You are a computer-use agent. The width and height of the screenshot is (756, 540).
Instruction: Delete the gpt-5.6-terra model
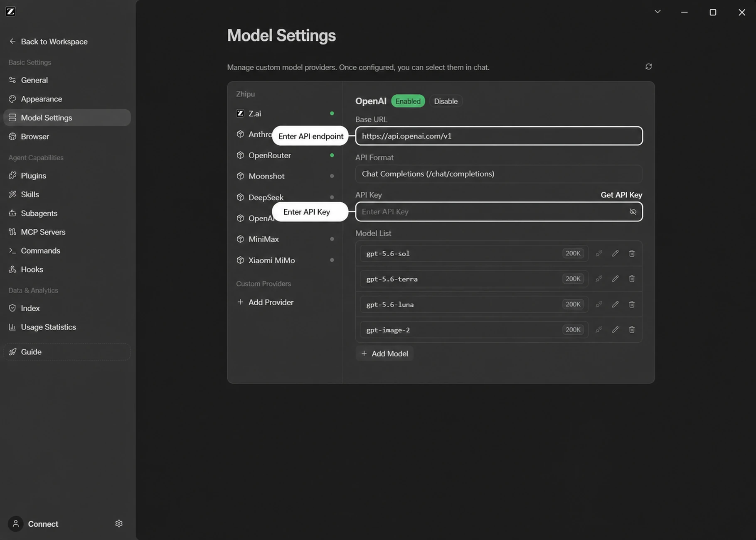(x=632, y=279)
